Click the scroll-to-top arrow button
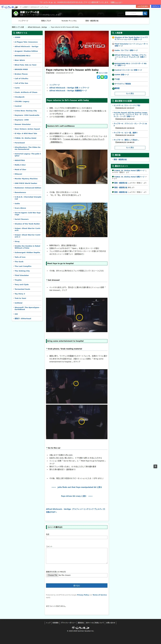The image size is (161, 644). pos(155,467)
